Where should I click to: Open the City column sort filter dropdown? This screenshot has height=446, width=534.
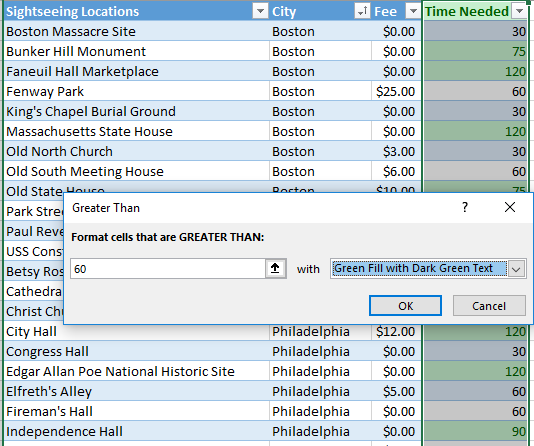[x=362, y=11]
